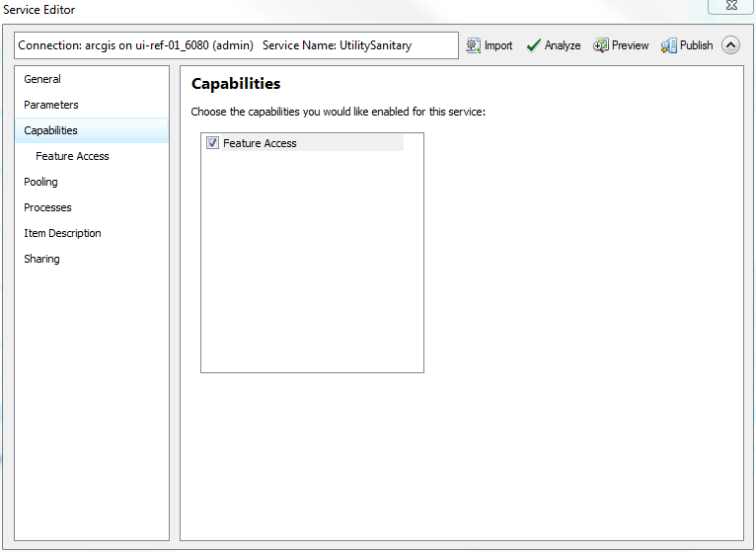This screenshot has width=756, height=552.
Task: Open the Feature Access sub-page in sidebar
Action: pyautogui.click(x=92, y=156)
